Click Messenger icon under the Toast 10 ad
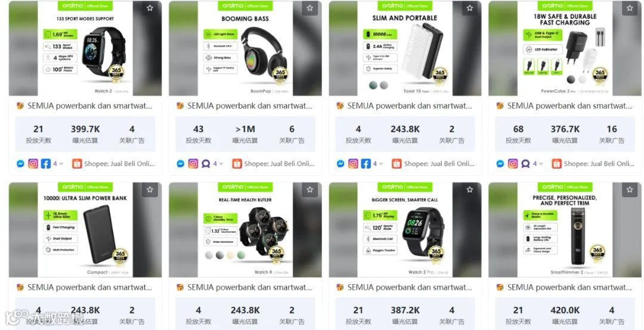 pyautogui.click(x=340, y=164)
